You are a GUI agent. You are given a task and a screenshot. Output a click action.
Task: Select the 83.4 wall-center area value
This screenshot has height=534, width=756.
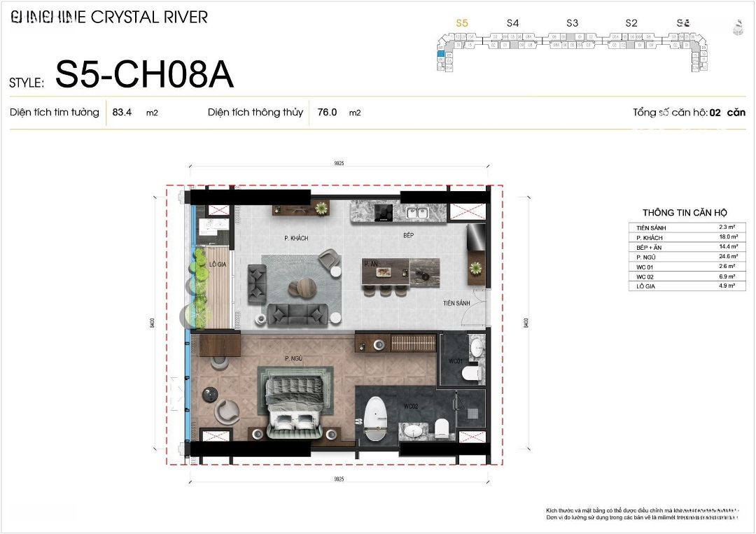click(x=122, y=112)
